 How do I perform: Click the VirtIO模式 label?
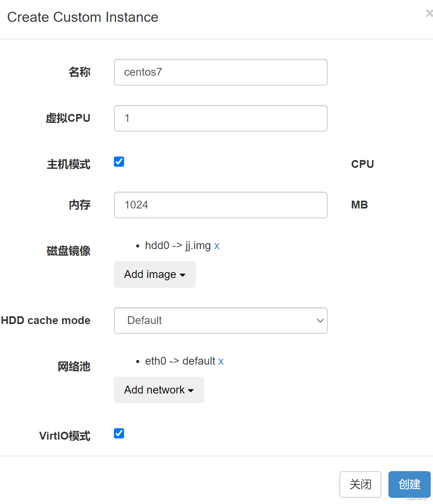point(65,436)
